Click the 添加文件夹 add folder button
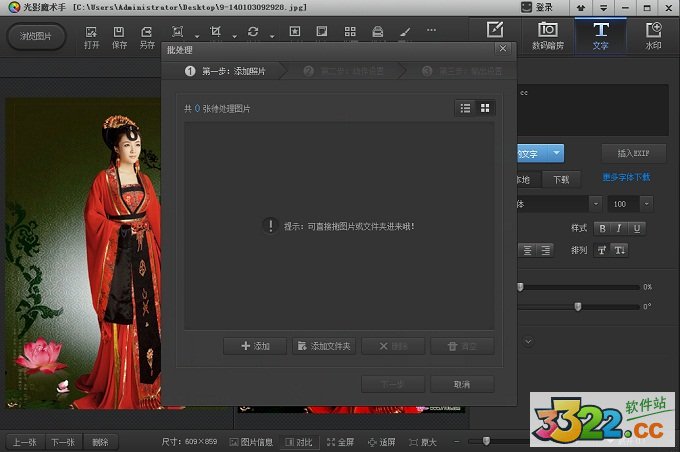 (x=323, y=346)
